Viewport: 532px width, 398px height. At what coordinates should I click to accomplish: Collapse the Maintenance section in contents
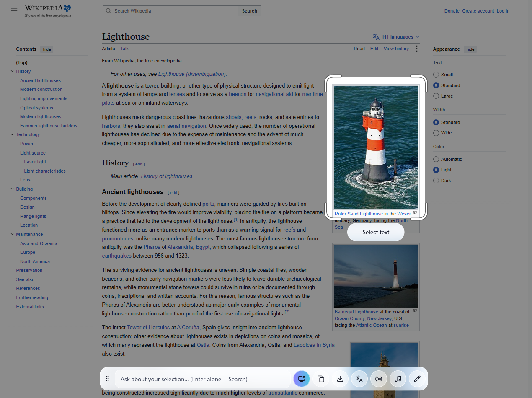[12, 234]
